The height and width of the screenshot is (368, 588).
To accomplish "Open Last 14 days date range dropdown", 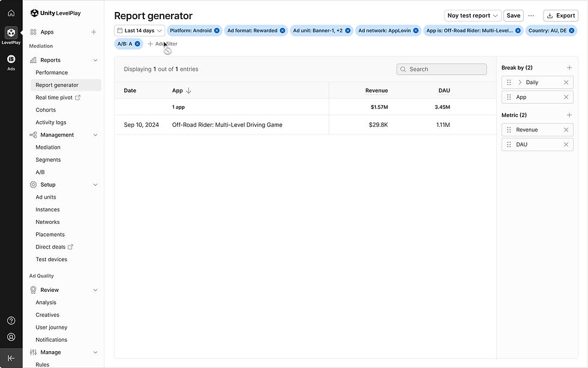I will 139,31.
